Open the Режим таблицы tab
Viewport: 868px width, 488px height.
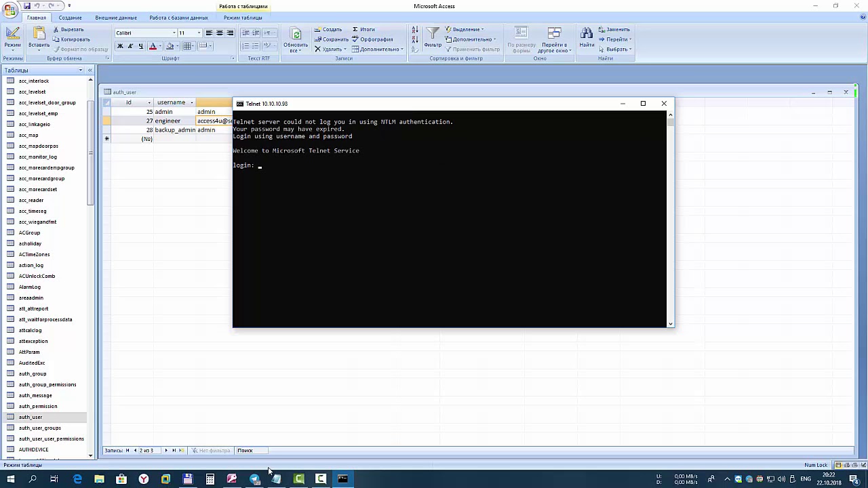pyautogui.click(x=243, y=18)
